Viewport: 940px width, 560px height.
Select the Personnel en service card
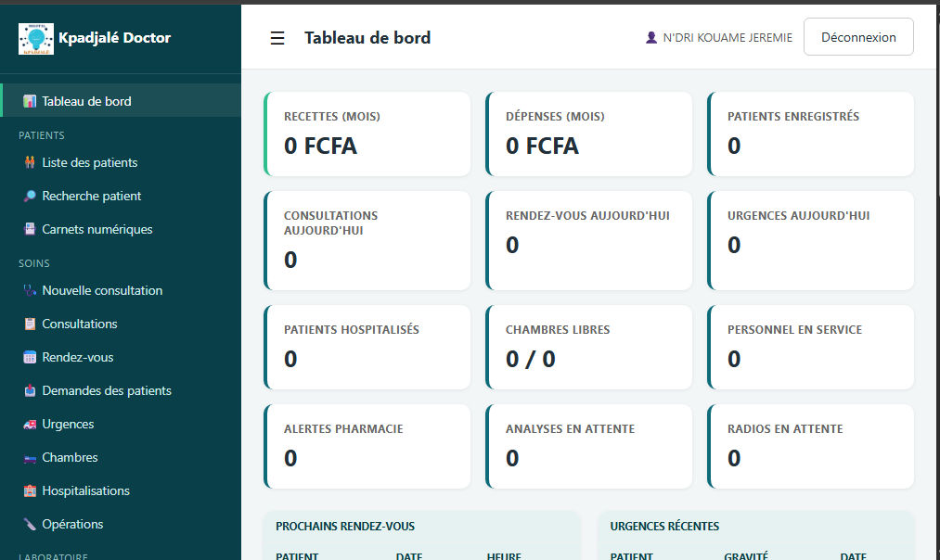coord(810,348)
